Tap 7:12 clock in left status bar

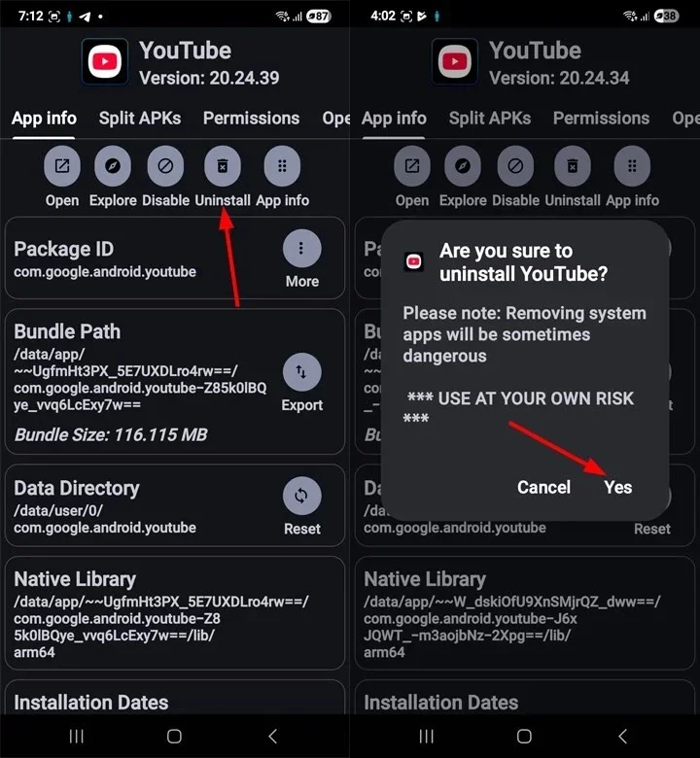coord(30,17)
